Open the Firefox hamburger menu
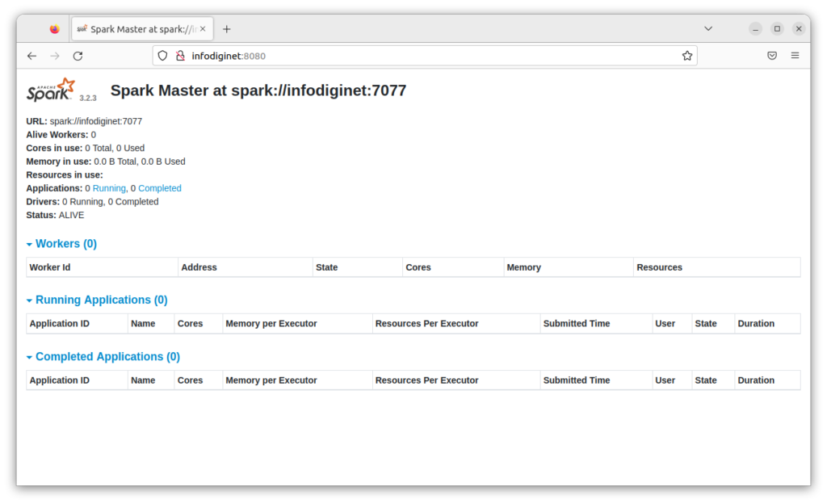 795,56
